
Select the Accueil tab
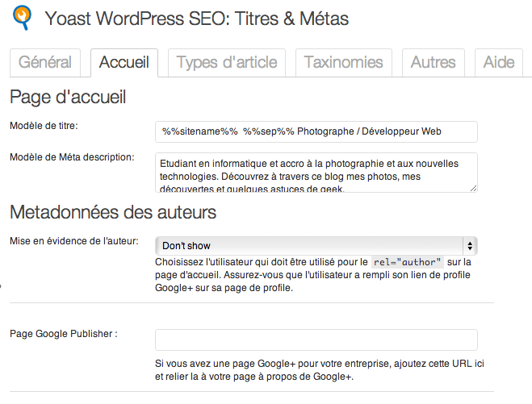(124, 63)
